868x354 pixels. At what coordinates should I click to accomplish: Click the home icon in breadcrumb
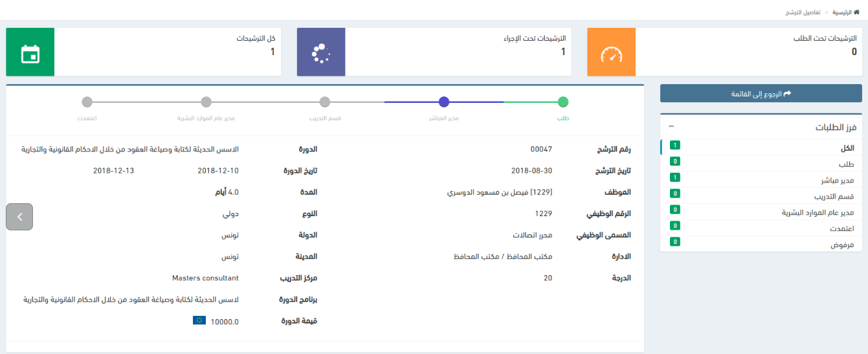[856, 12]
